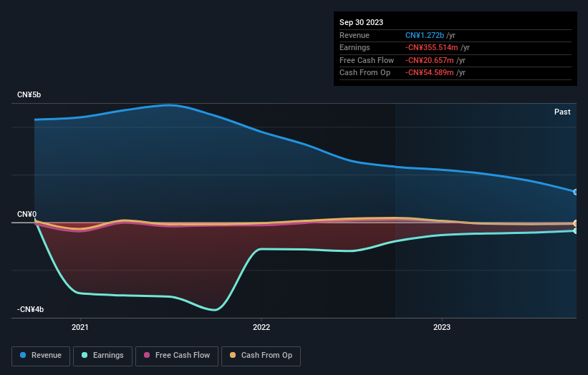This screenshot has width=588, height=375.
Task: Click the Past region label
Action: [x=562, y=112]
